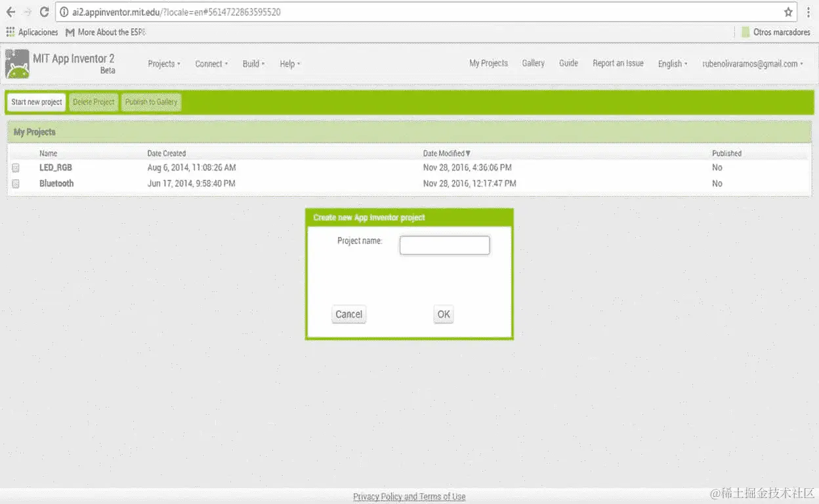The image size is (819, 504).
Task: Open the Chrome three-dot menu
Action: pos(808,12)
